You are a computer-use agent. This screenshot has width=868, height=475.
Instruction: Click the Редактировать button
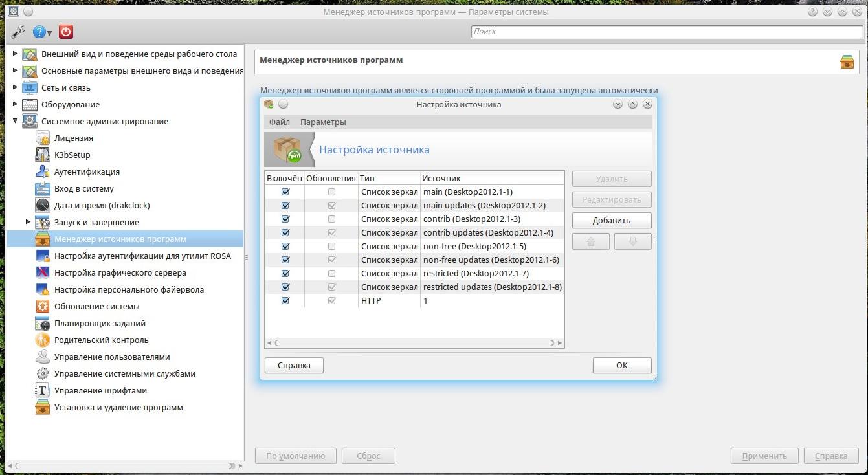tap(612, 200)
